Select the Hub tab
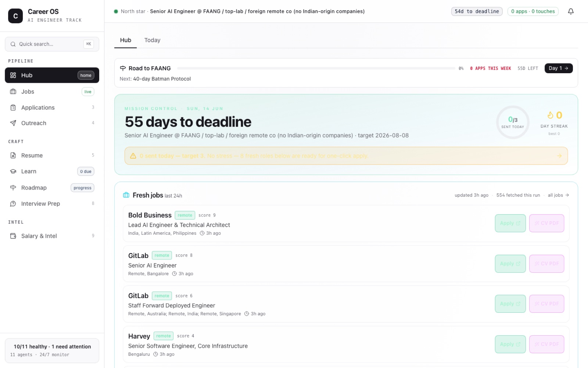This screenshot has width=588, height=368. pos(125,40)
